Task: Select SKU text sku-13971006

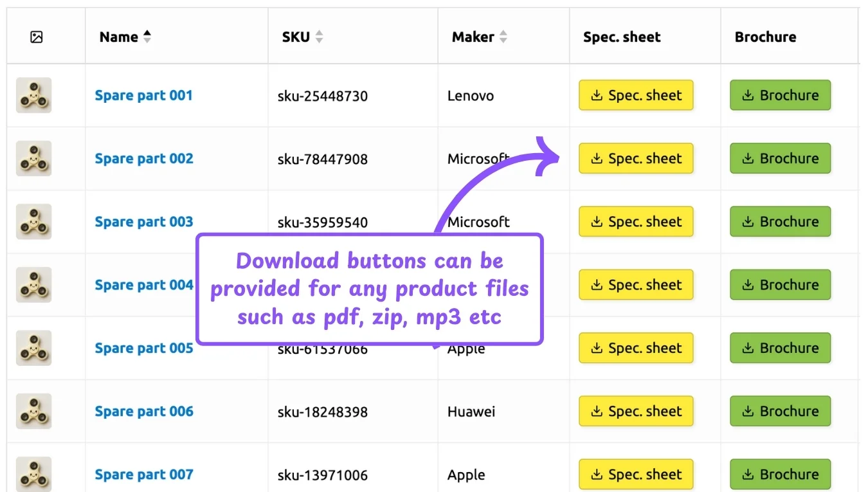Action: click(x=323, y=475)
